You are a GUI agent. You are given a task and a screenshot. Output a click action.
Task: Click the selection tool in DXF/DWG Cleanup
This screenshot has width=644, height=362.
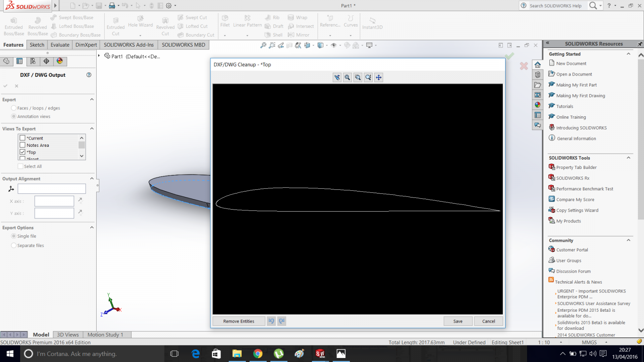[x=337, y=77]
